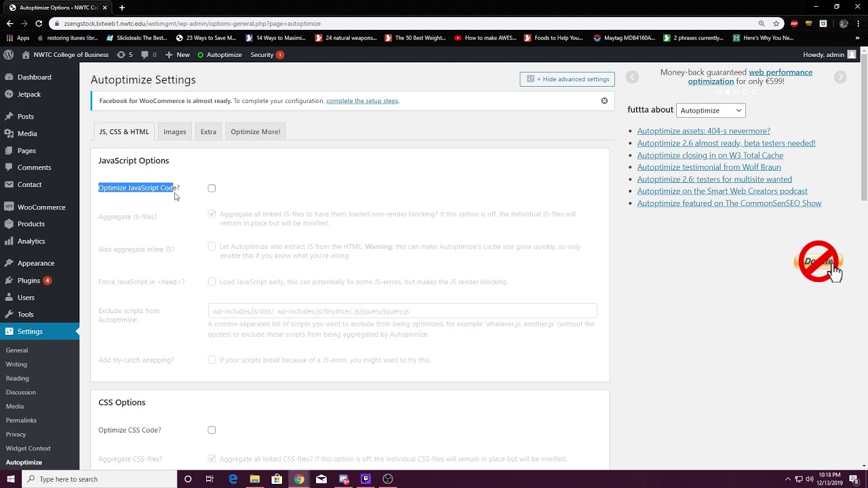Open Dashboard in the sidebar

pos(34,77)
